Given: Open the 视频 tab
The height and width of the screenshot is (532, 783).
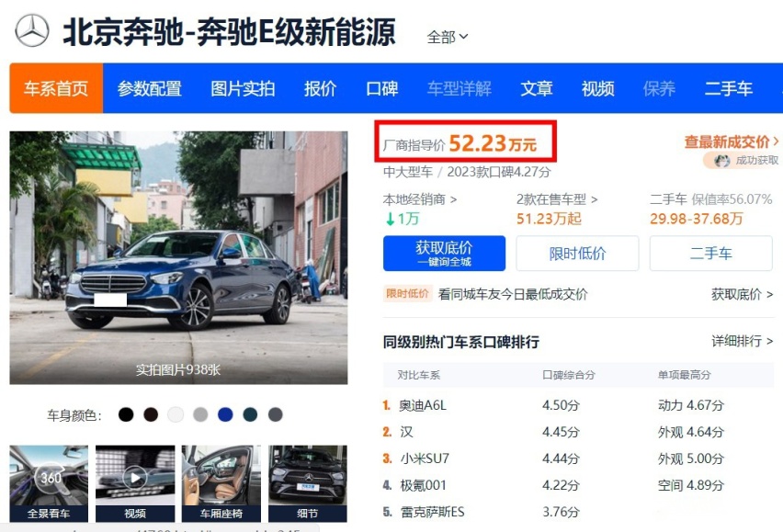Looking at the screenshot, I should tap(597, 88).
